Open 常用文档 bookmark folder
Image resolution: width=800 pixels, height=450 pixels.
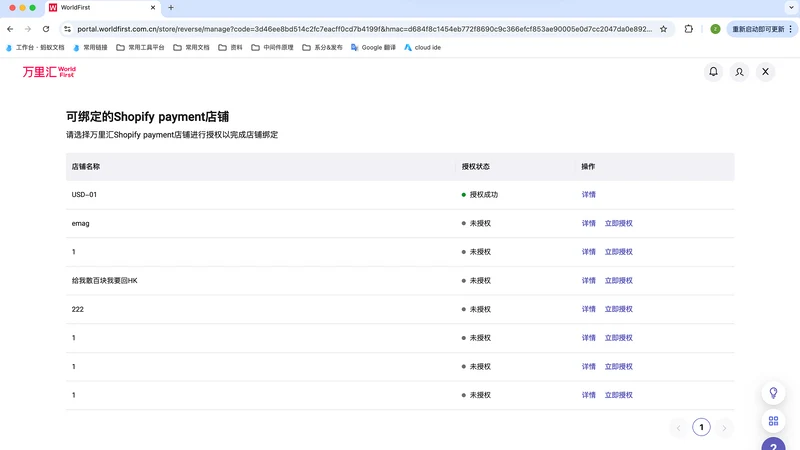[191, 47]
